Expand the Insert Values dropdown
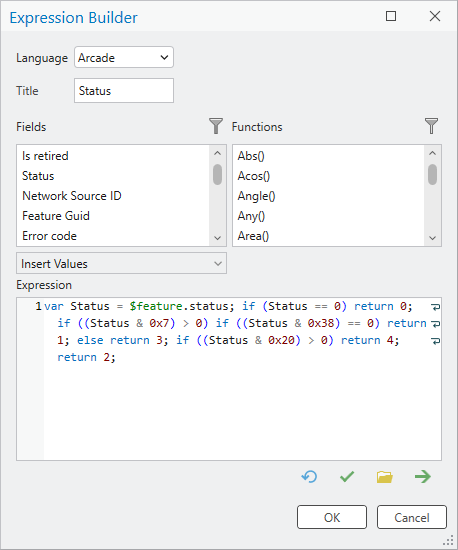The height and width of the screenshot is (550, 458). coord(121,263)
